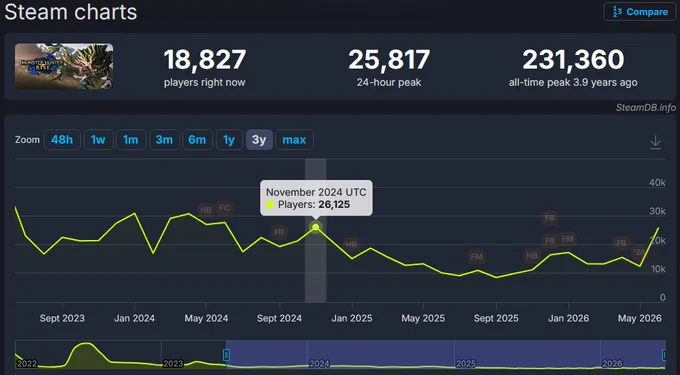
Task: Click the FC event marker on chart
Action: coord(224,208)
